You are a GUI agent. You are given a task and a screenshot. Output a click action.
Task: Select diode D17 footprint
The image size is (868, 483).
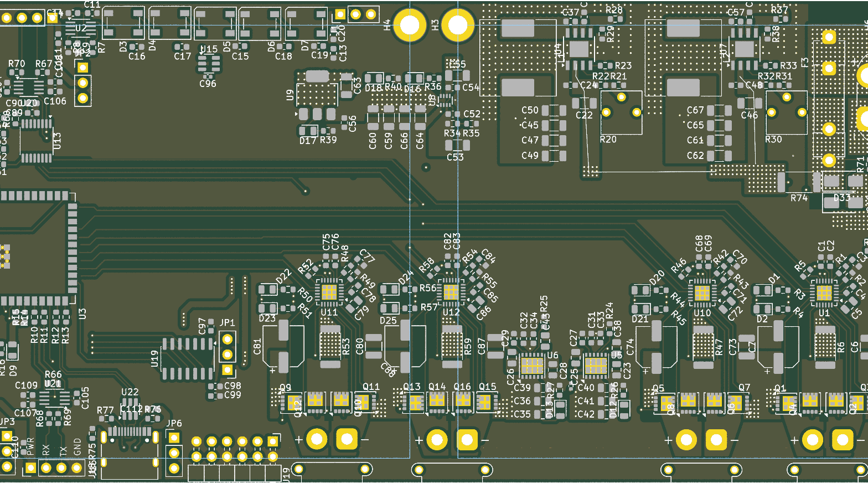308,131
